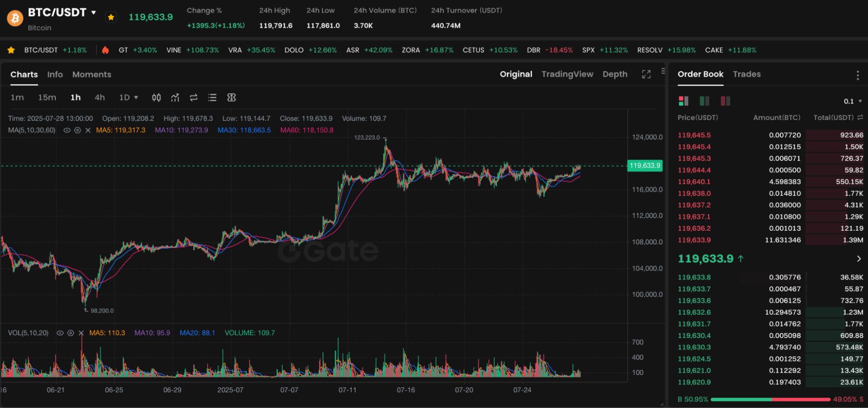Viewport: 868px width, 408px height.
Task: Click the chart settings icon after list icon
Action: (231, 97)
